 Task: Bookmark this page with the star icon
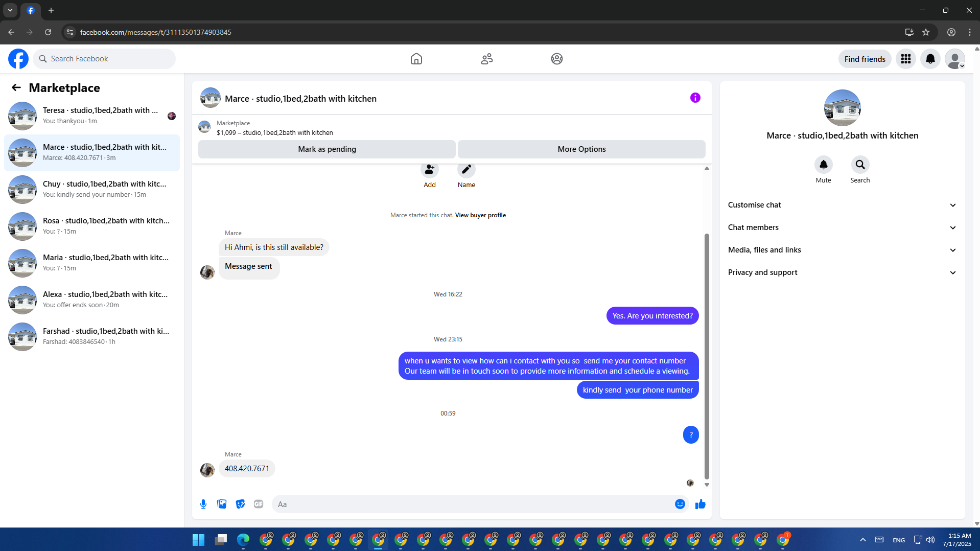tap(926, 32)
